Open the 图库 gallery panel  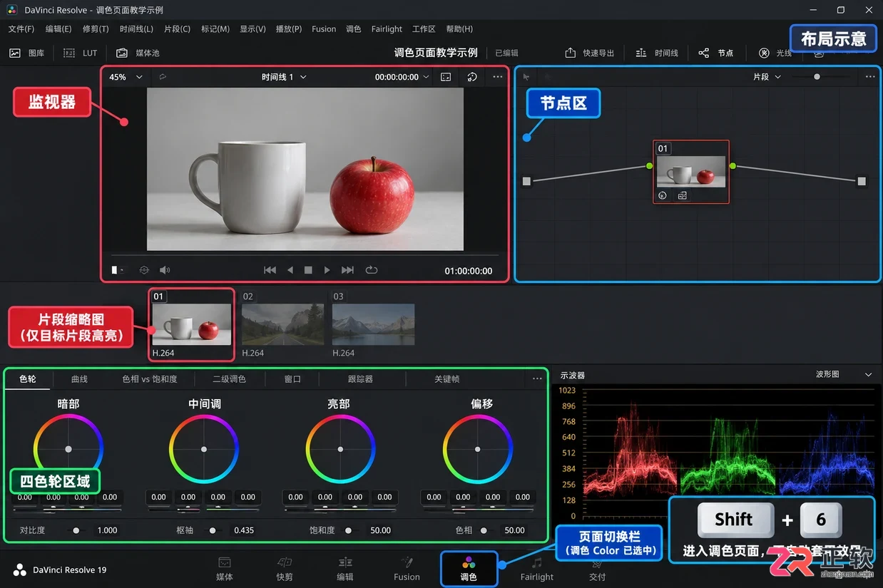pos(27,53)
